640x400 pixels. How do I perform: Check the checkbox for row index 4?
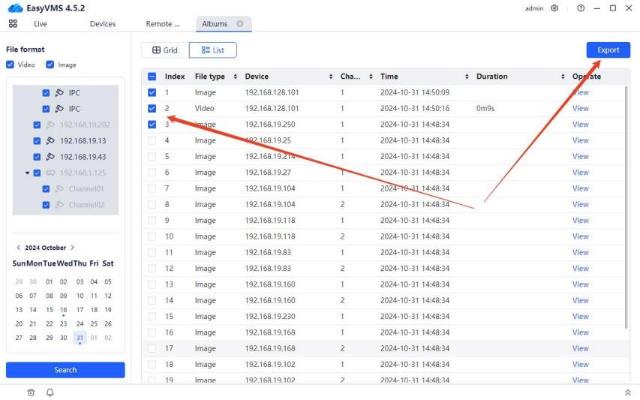coord(152,140)
